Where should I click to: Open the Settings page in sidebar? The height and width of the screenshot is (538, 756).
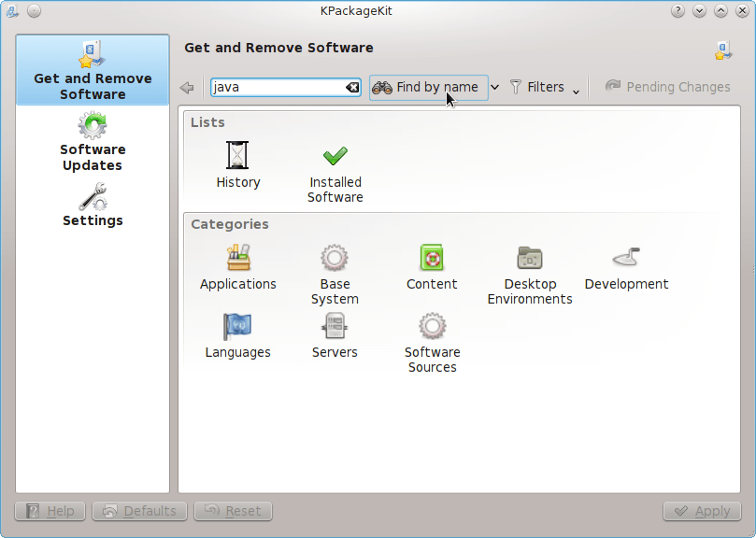point(93,205)
